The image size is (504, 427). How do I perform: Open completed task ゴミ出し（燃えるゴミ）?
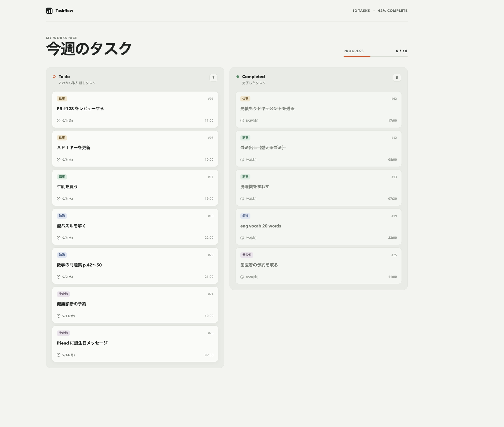318,149
